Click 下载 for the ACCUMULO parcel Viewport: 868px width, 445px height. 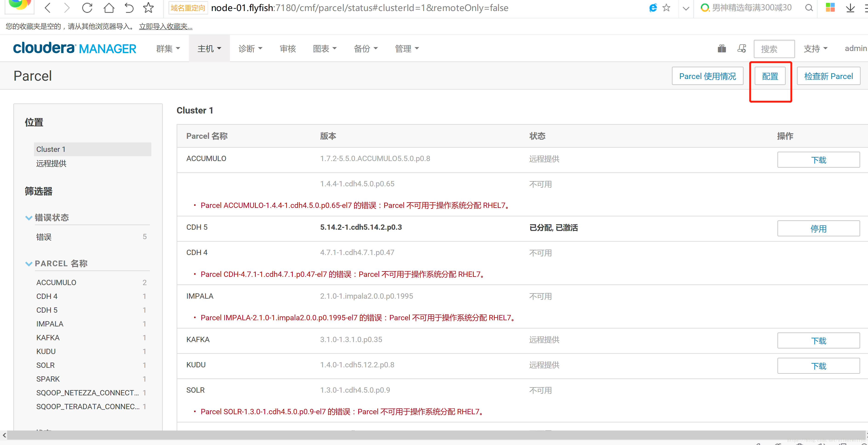click(819, 160)
